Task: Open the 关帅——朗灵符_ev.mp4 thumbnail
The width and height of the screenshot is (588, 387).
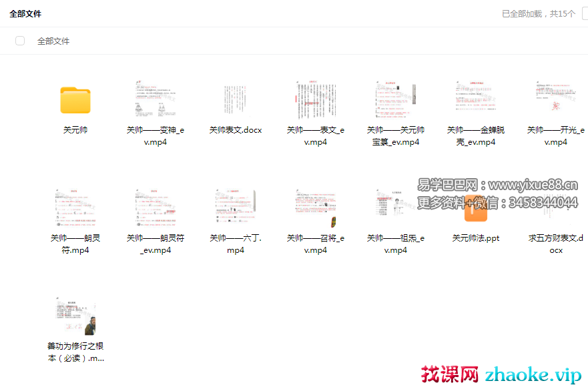Action: (156, 208)
